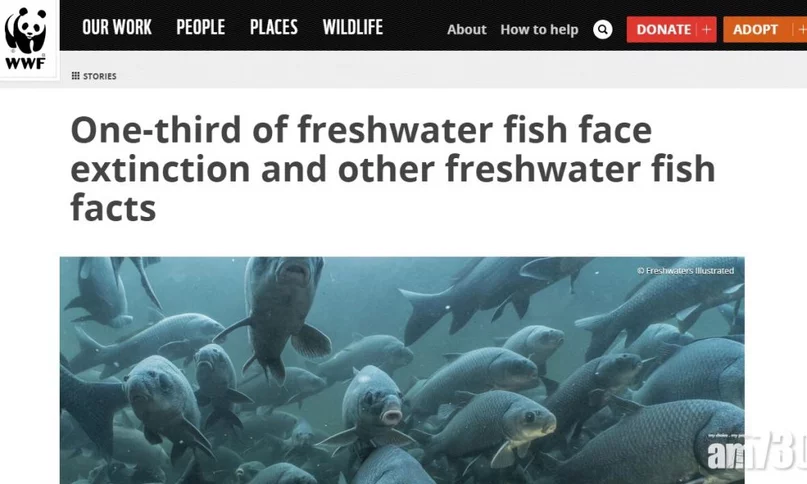Click the article headline about freshwater fish

[393, 168]
